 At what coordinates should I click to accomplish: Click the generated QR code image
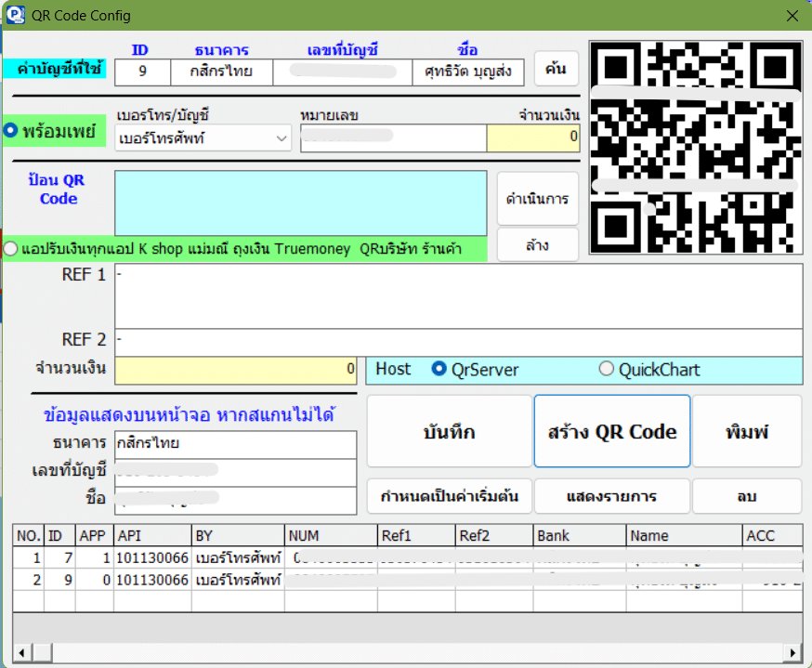click(696, 149)
